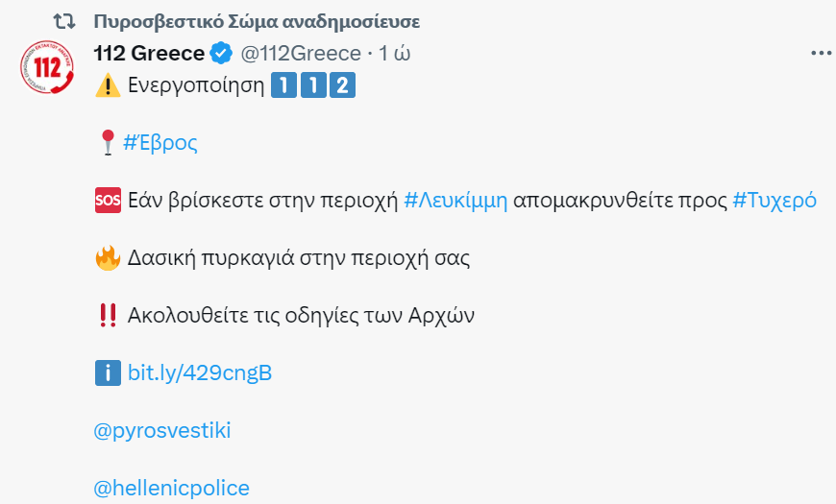
Task: Click the repost arrows icon above the tweet
Action: click(x=64, y=21)
